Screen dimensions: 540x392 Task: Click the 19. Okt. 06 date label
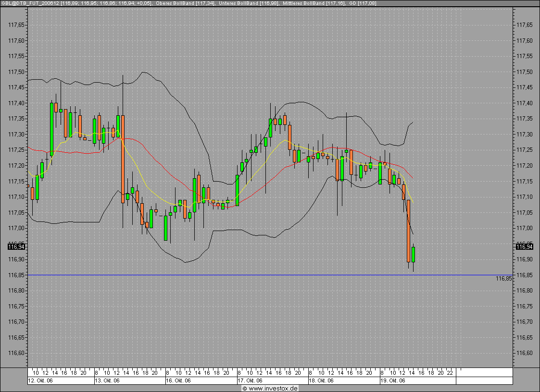pyautogui.click(x=393, y=380)
